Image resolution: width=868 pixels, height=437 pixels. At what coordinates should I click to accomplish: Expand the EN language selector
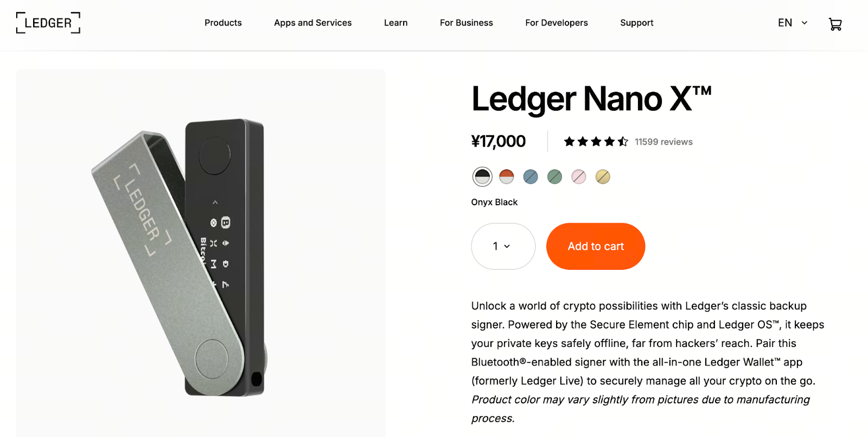click(785, 23)
